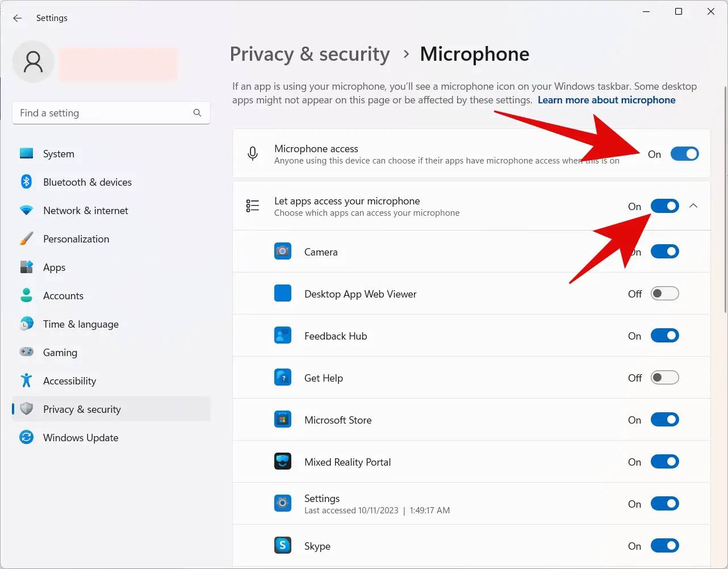
Task: Click the Windows Update sync icon
Action: tap(27, 437)
